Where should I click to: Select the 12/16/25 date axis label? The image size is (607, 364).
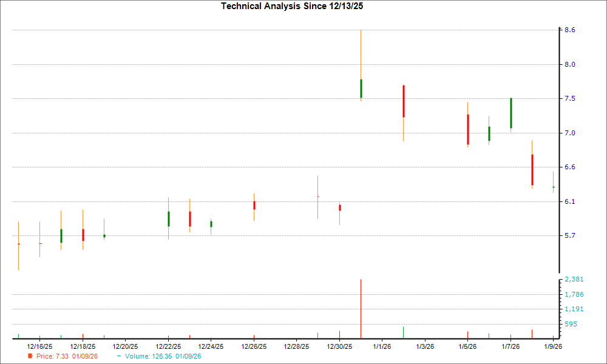pyautogui.click(x=39, y=345)
